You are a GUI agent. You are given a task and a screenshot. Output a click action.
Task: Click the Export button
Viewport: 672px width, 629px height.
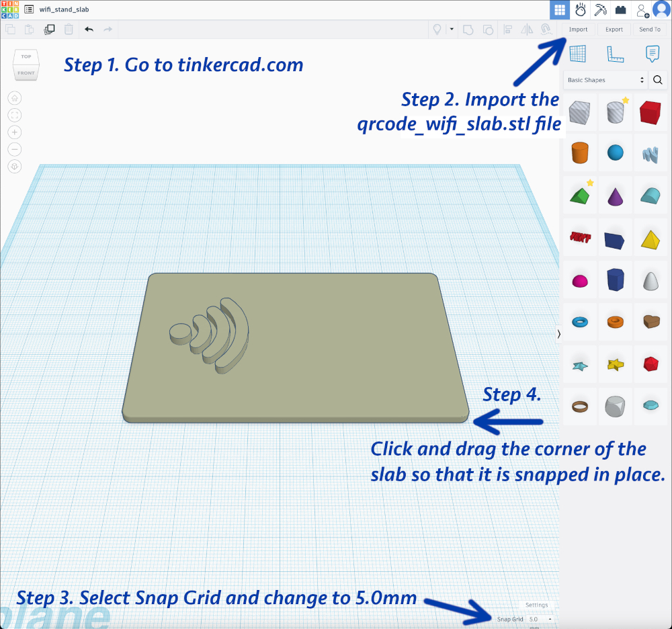click(614, 30)
